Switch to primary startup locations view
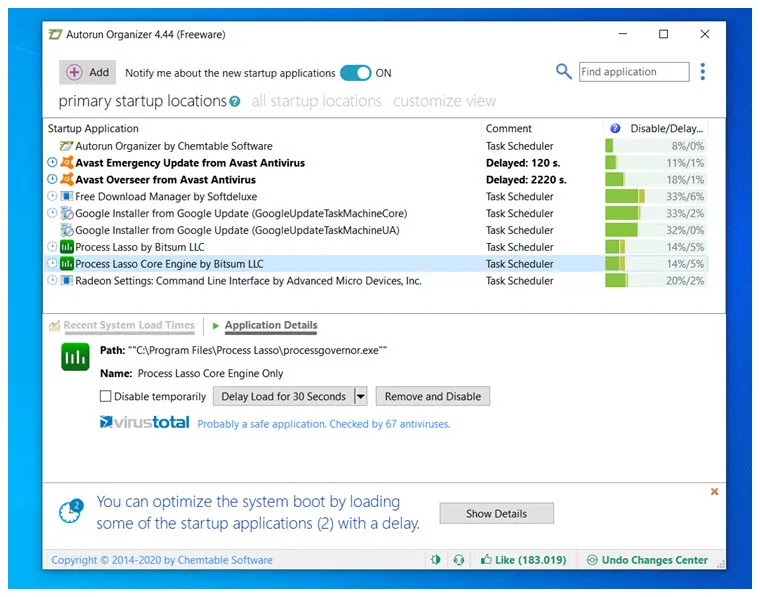Viewport: 760px width, 597px height. [142, 101]
